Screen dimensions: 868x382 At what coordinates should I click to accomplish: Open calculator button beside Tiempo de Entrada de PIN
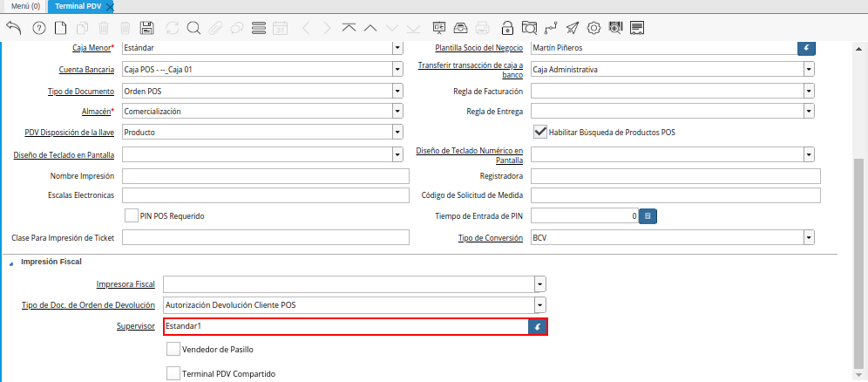[x=648, y=216]
